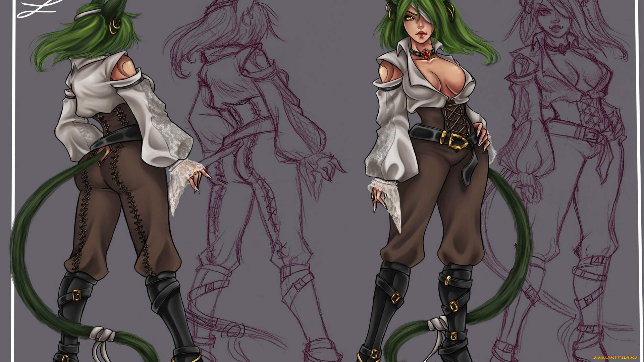Click the gold boot buckle on back-view figure
644x362 pixels.
[76, 295]
